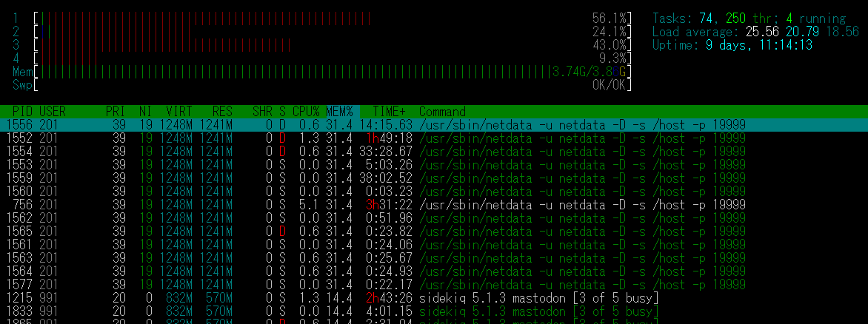Sort by the MEM% column header

340,111
